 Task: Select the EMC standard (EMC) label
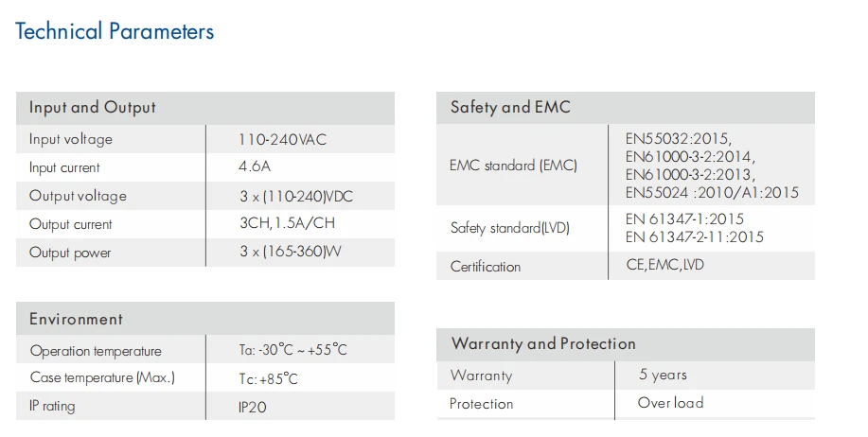(x=513, y=166)
